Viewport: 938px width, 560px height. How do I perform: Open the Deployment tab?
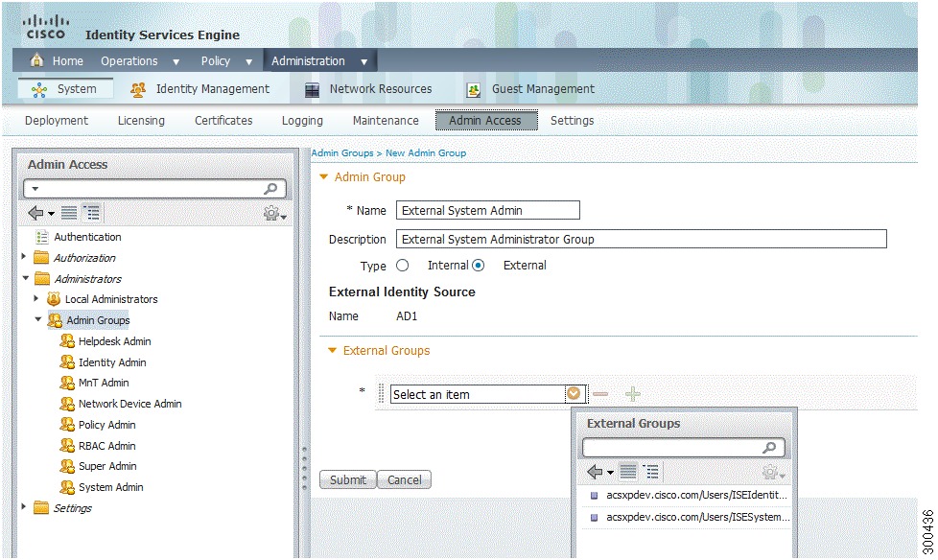(57, 121)
